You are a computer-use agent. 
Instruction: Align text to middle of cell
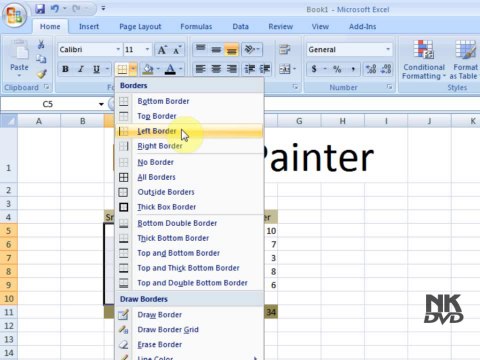click(216, 49)
